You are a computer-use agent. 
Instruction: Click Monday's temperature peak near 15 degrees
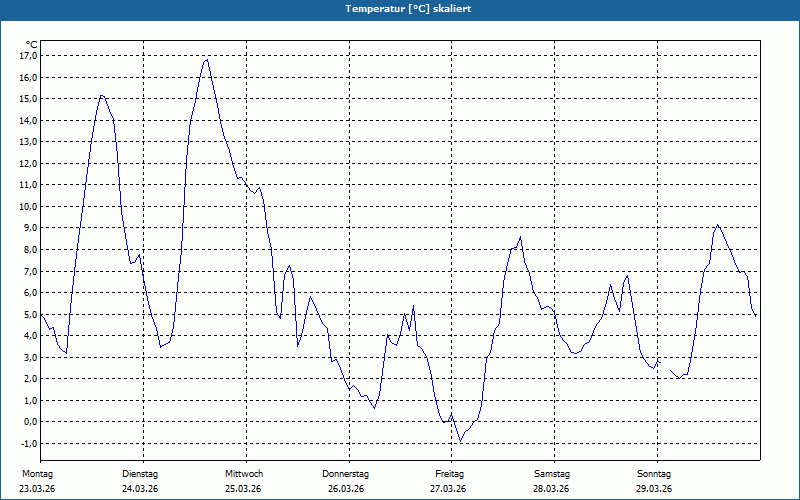(x=102, y=95)
